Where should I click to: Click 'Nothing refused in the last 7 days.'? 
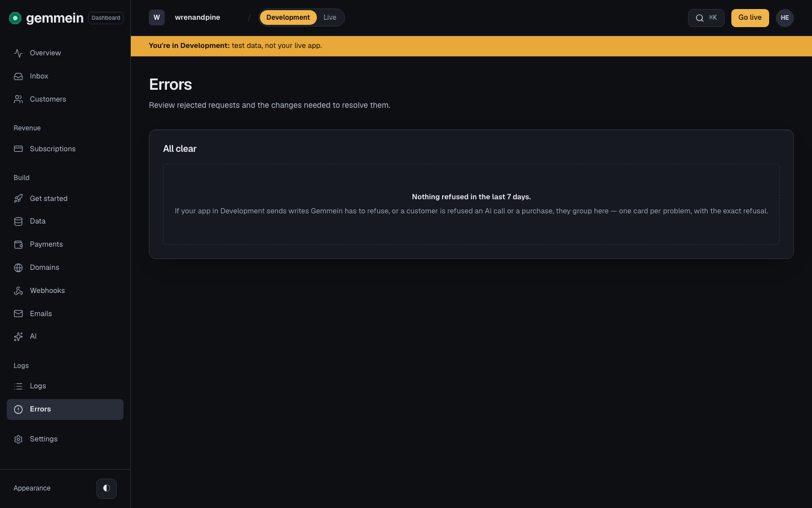coord(471,197)
